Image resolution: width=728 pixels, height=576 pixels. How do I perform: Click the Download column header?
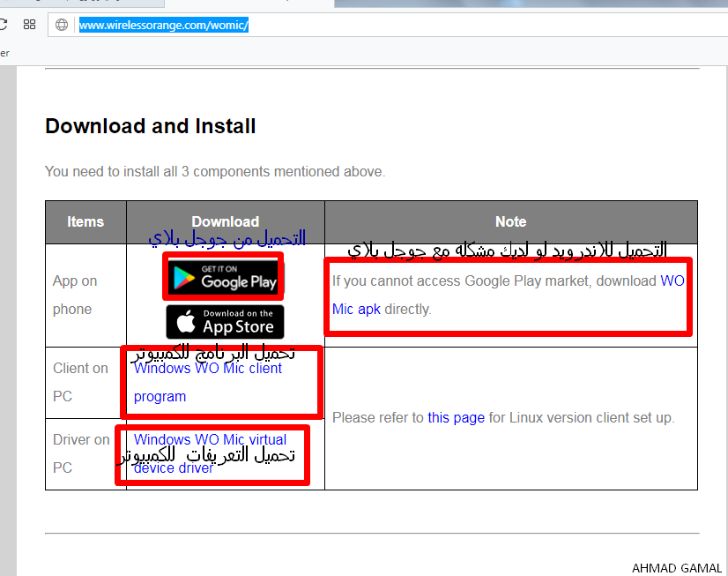(x=225, y=222)
